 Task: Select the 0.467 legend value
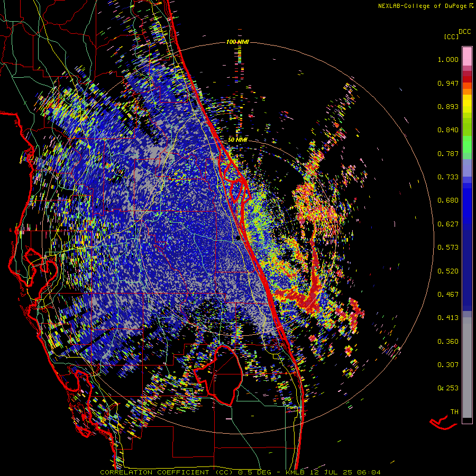click(x=448, y=295)
